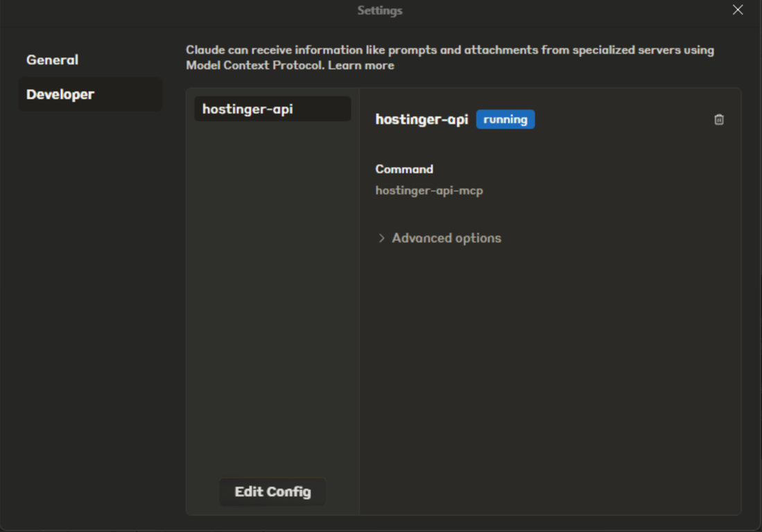Select the hostinger-api entry in the server list
762x532 pixels.
[x=272, y=108]
